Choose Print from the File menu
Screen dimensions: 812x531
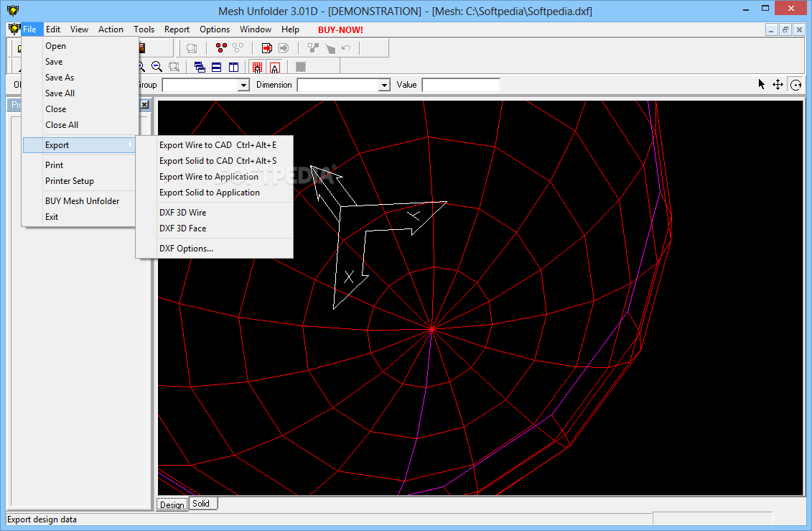[x=80, y=165]
